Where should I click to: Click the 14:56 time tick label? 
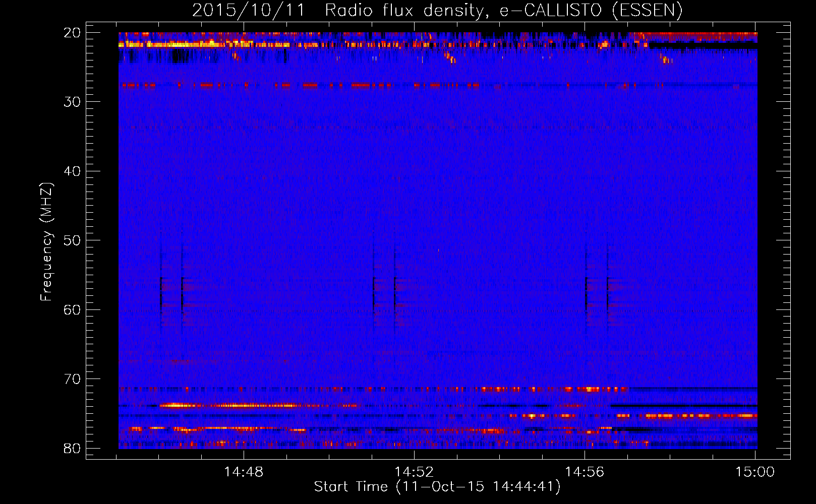tap(585, 472)
